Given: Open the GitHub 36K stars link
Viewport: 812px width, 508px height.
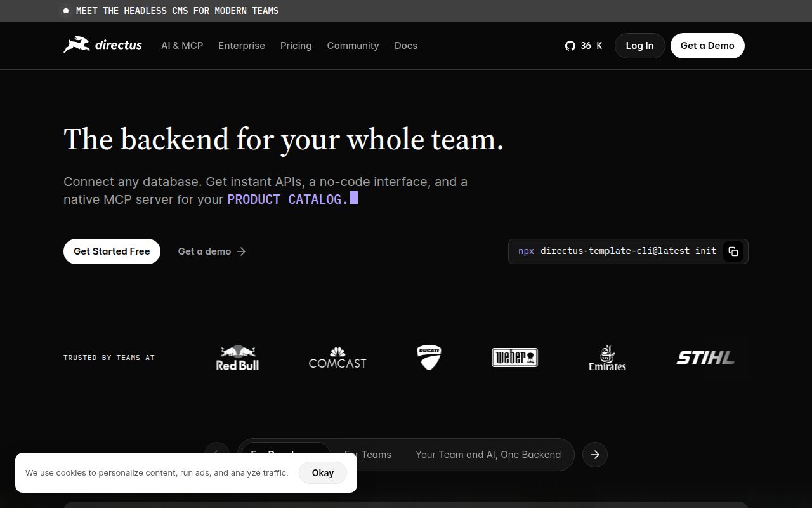Looking at the screenshot, I should (584, 46).
